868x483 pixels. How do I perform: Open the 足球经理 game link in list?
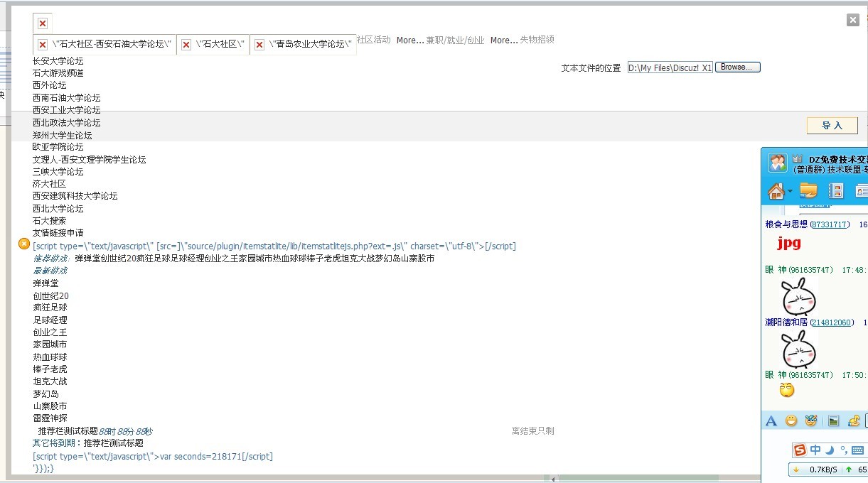[50, 320]
